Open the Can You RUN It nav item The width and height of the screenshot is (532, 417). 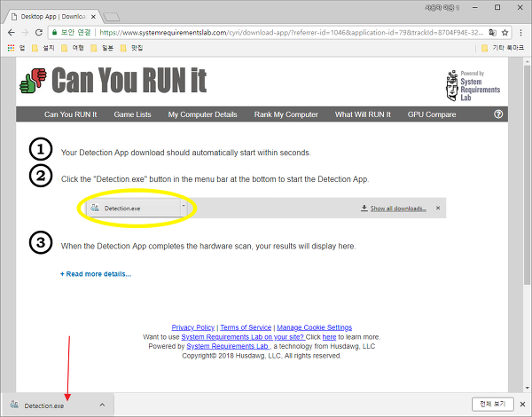pos(71,114)
